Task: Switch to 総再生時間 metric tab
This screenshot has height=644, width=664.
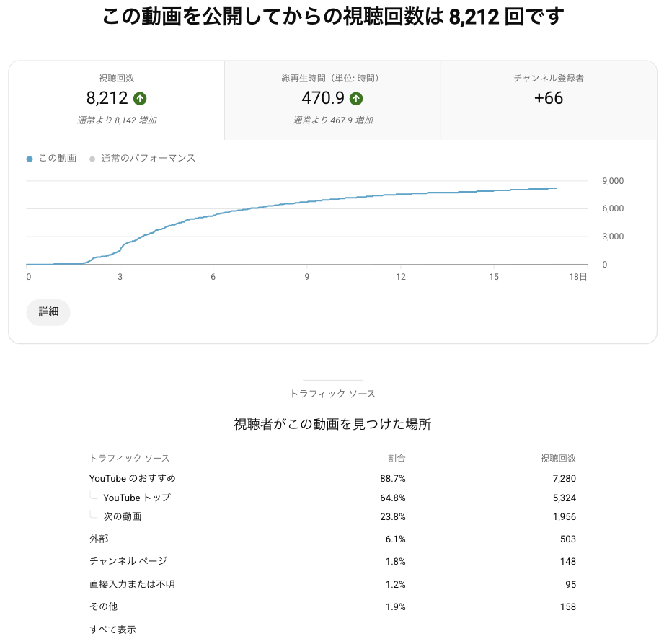Action: click(332, 100)
